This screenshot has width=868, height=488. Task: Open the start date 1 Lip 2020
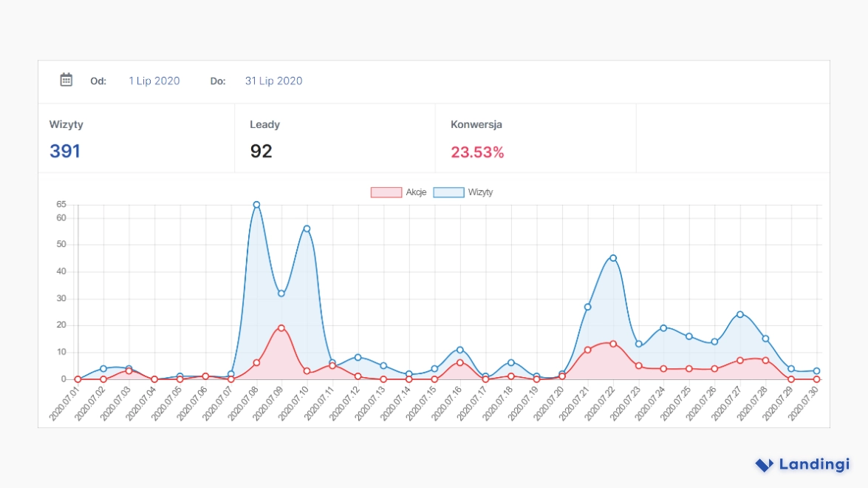pyautogui.click(x=154, y=81)
